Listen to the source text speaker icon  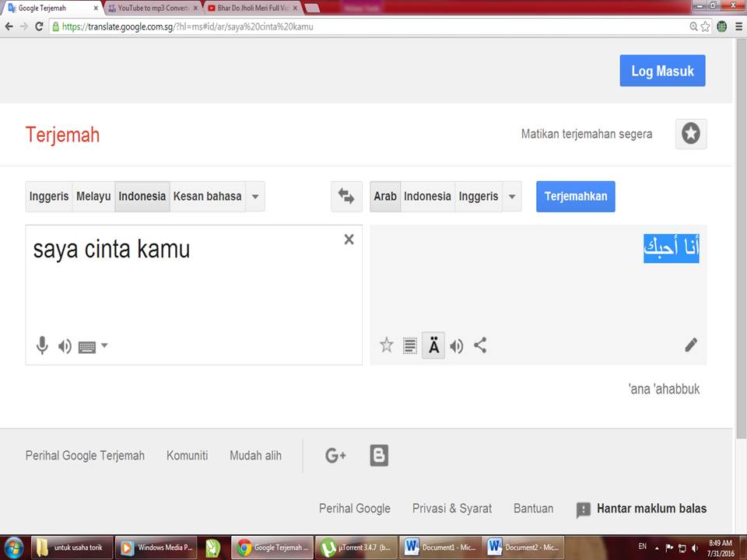coord(65,346)
